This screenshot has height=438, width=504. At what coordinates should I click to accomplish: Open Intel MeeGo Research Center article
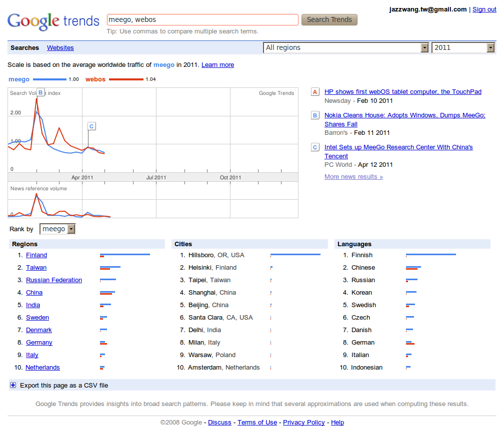tap(398, 151)
